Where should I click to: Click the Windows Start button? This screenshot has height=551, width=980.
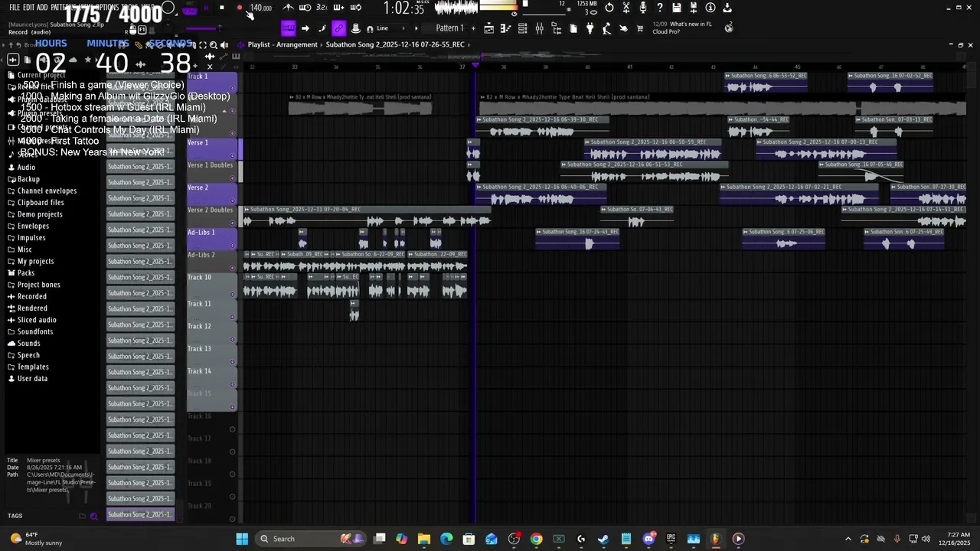[x=242, y=539]
